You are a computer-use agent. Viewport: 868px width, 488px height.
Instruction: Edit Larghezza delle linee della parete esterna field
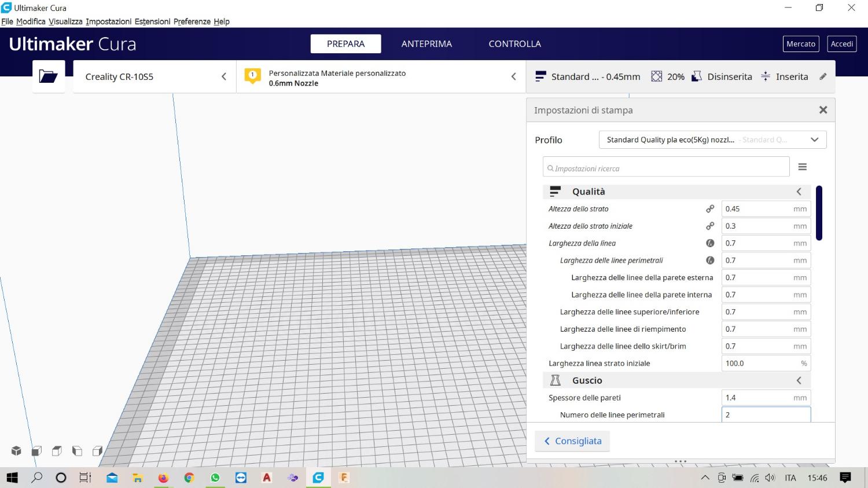click(766, 278)
